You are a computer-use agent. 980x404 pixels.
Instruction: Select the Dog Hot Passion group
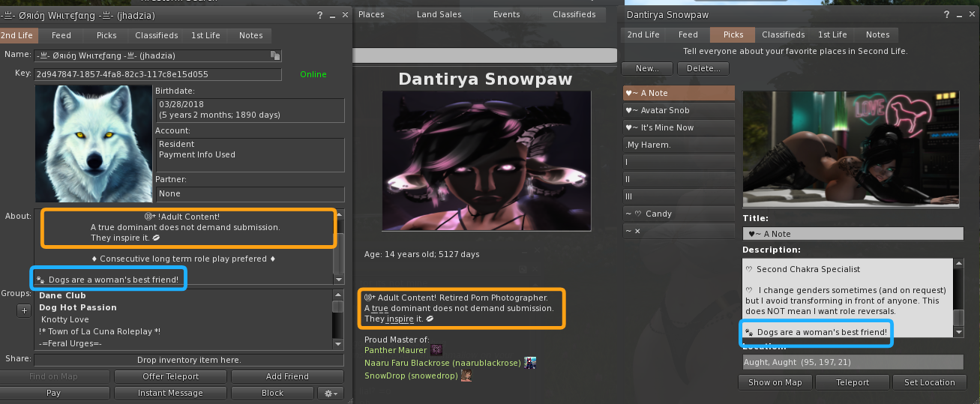pyautogui.click(x=78, y=307)
